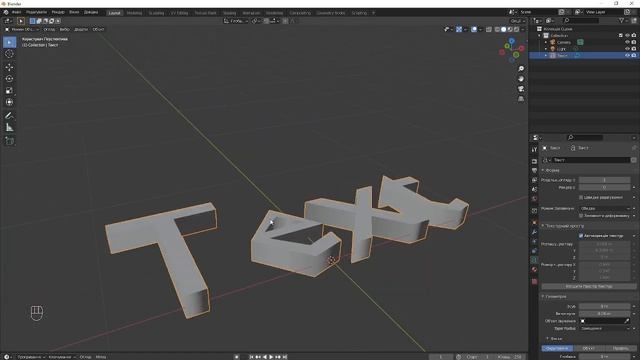
Task: Open the Window menu
Action: [74, 12]
